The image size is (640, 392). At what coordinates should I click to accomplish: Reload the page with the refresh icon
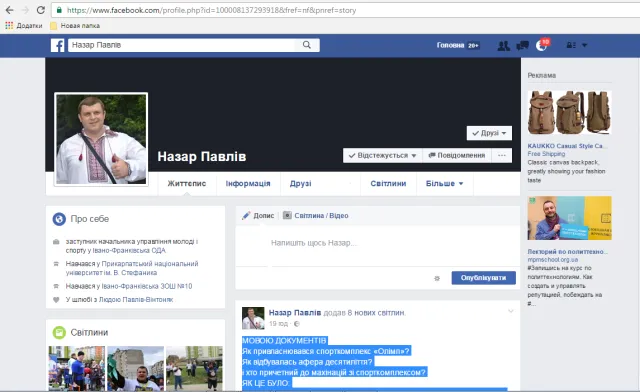tap(40, 10)
